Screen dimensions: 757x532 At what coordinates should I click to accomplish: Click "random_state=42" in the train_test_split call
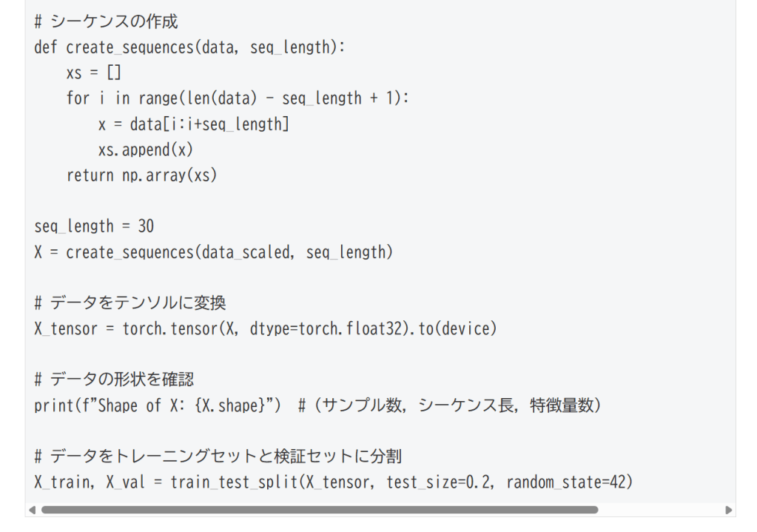[569, 482]
